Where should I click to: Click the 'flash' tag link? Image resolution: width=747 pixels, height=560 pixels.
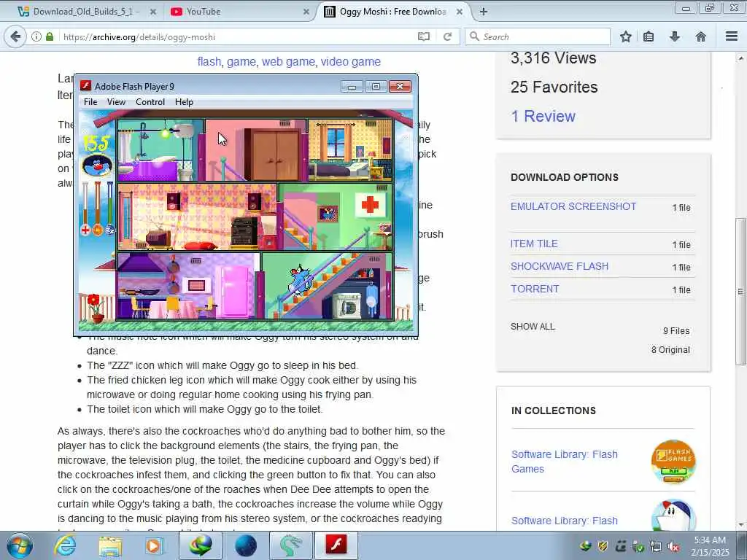click(x=209, y=62)
